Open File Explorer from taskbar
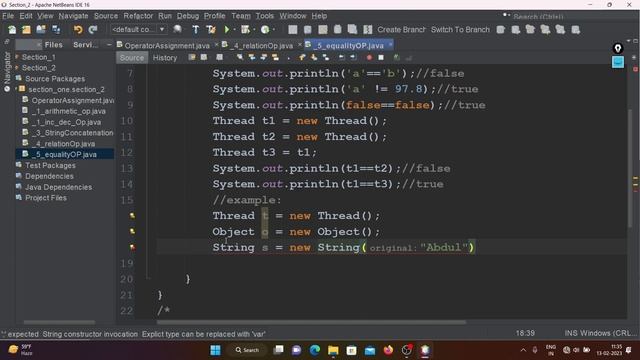The width and height of the screenshot is (640, 360). [x=333, y=350]
